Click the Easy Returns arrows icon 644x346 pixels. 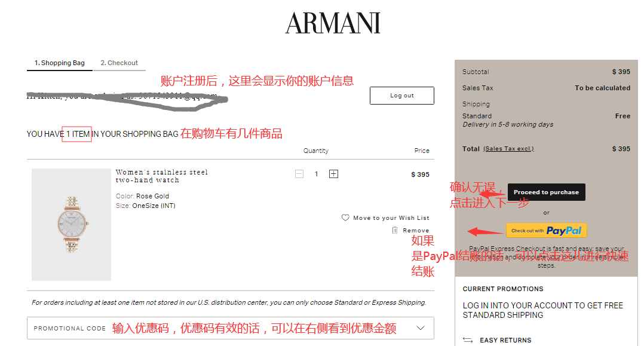click(467, 340)
